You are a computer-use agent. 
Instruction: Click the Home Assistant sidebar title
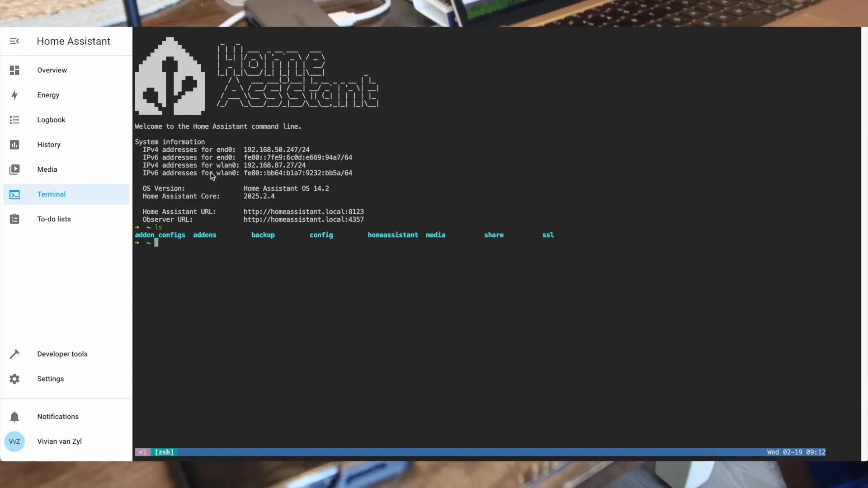point(73,41)
